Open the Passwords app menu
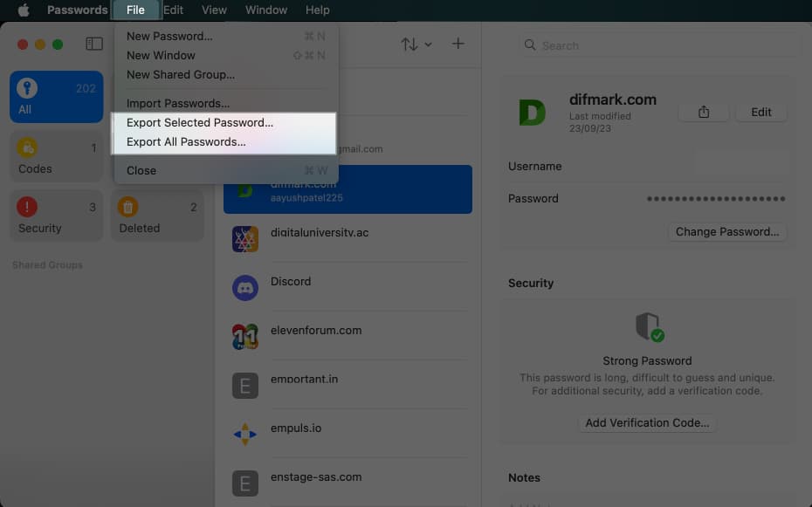812x507 pixels. [77, 10]
